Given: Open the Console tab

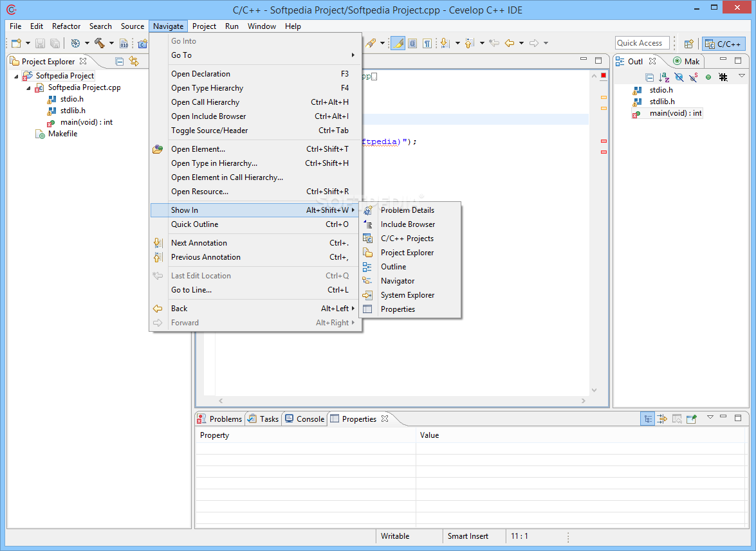Looking at the screenshot, I should [x=305, y=419].
